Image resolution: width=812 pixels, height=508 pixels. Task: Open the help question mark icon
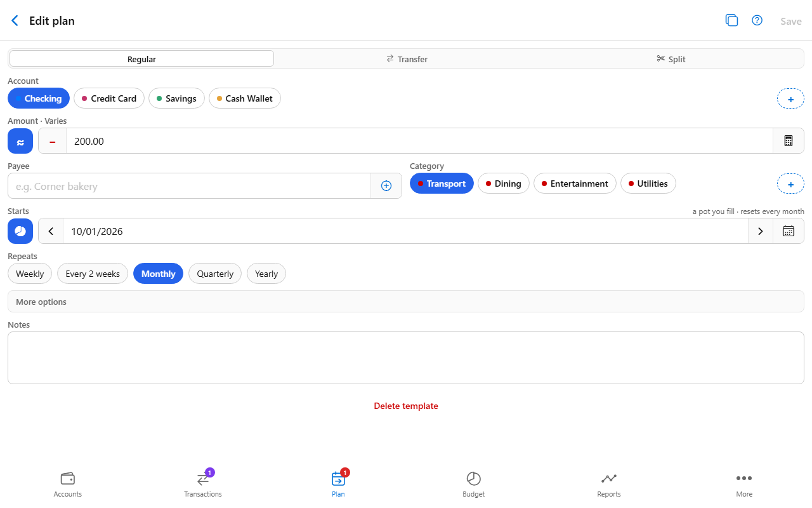pos(757,20)
